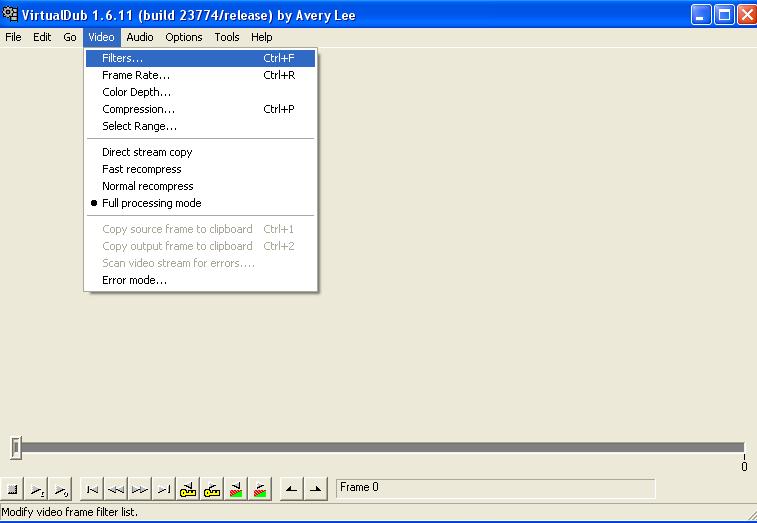Open the Options menu
The width and height of the screenshot is (757, 523).
point(184,37)
